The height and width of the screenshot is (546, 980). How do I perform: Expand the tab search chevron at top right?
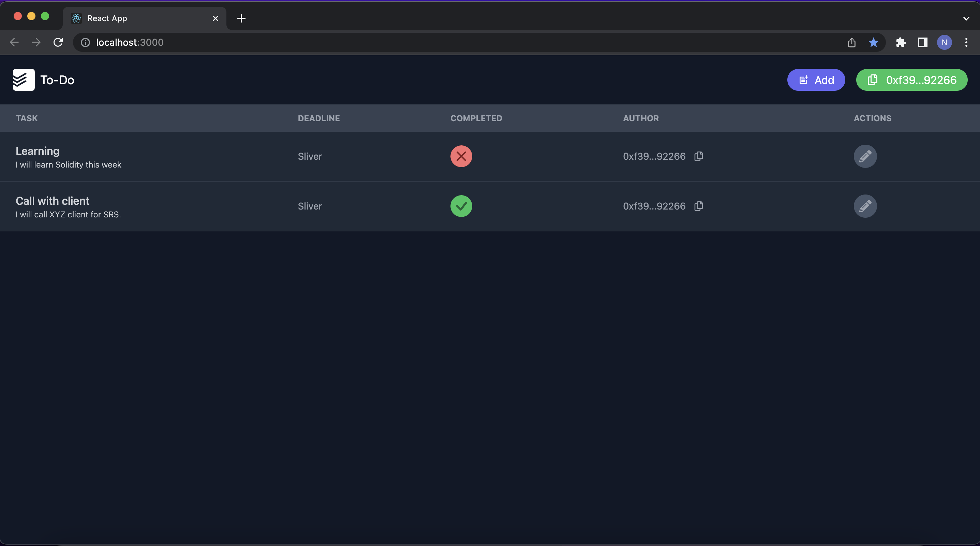click(x=966, y=18)
